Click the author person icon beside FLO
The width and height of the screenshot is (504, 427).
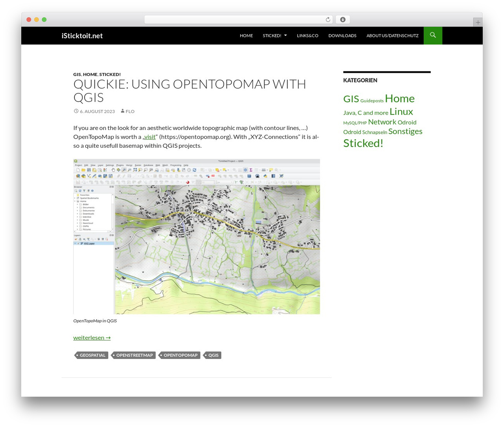coord(122,111)
